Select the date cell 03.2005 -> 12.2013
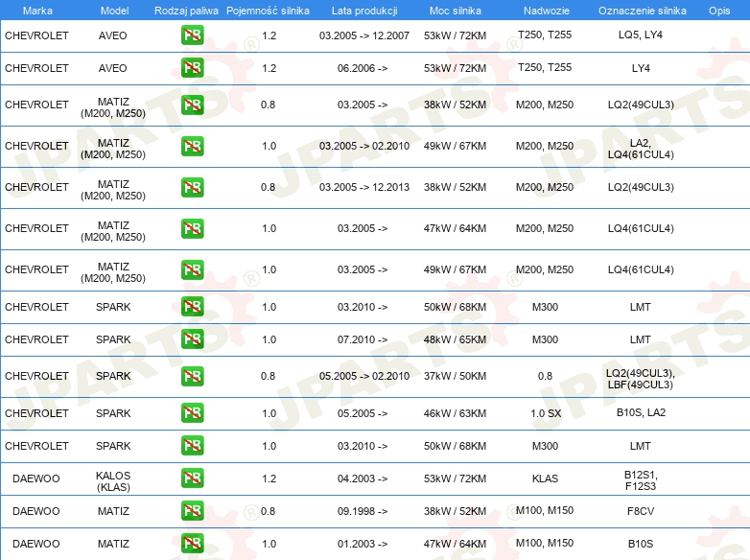Screen dimensions: 750x560 click(364, 187)
